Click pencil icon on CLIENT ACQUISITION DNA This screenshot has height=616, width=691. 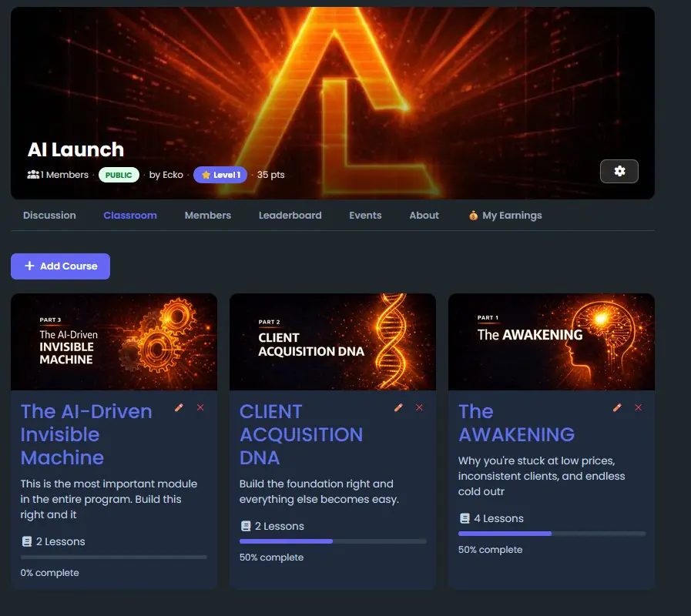click(x=398, y=407)
